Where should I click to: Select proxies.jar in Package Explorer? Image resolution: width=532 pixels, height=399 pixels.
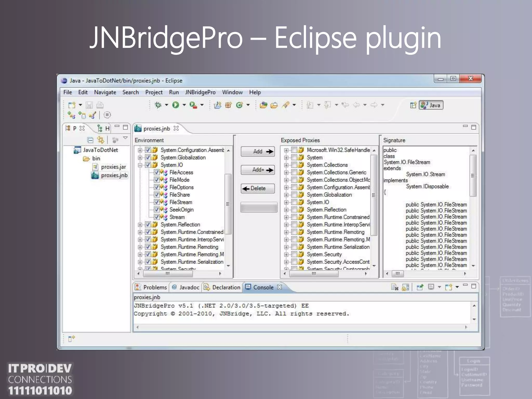pos(110,167)
